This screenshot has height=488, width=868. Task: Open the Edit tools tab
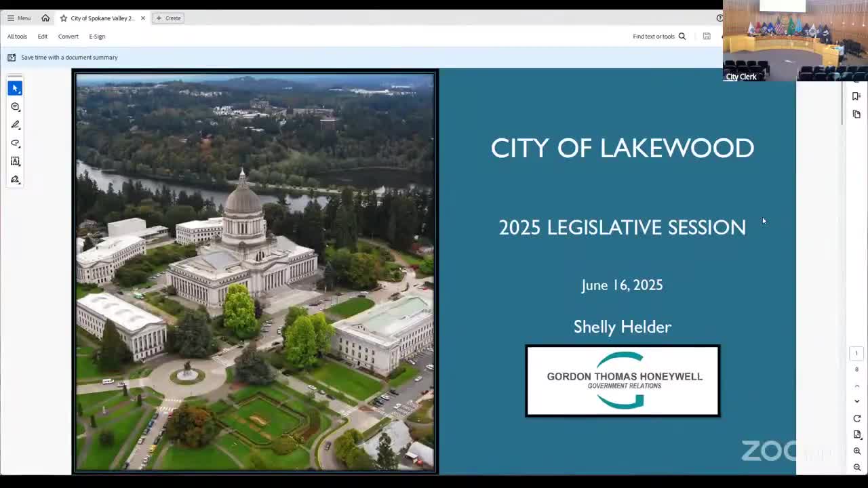coord(43,37)
